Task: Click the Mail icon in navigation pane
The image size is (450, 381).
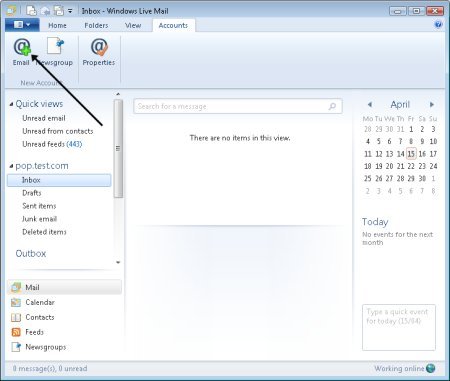Action: pyautogui.click(x=16, y=287)
